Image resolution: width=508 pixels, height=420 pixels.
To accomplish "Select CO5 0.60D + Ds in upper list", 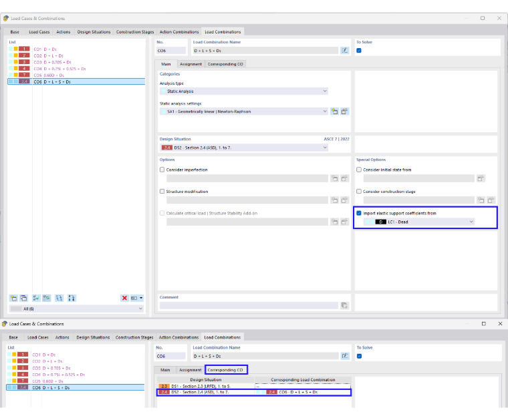I will (x=76, y=75).
